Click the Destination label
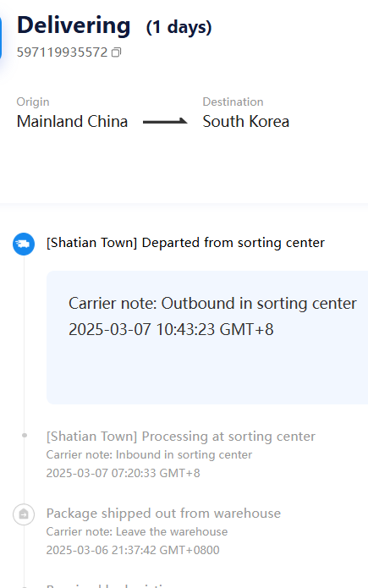Screen dimensions: 368x588 click(x=233, y=102)
